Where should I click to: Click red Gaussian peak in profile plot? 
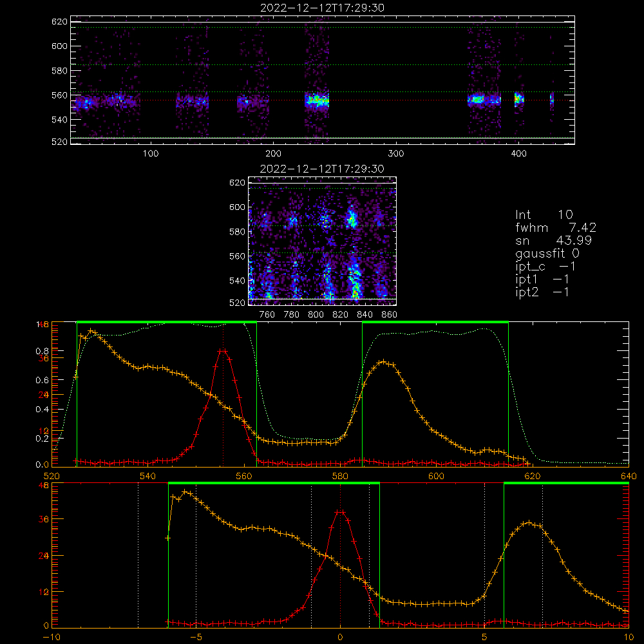(x=223, y=351)
